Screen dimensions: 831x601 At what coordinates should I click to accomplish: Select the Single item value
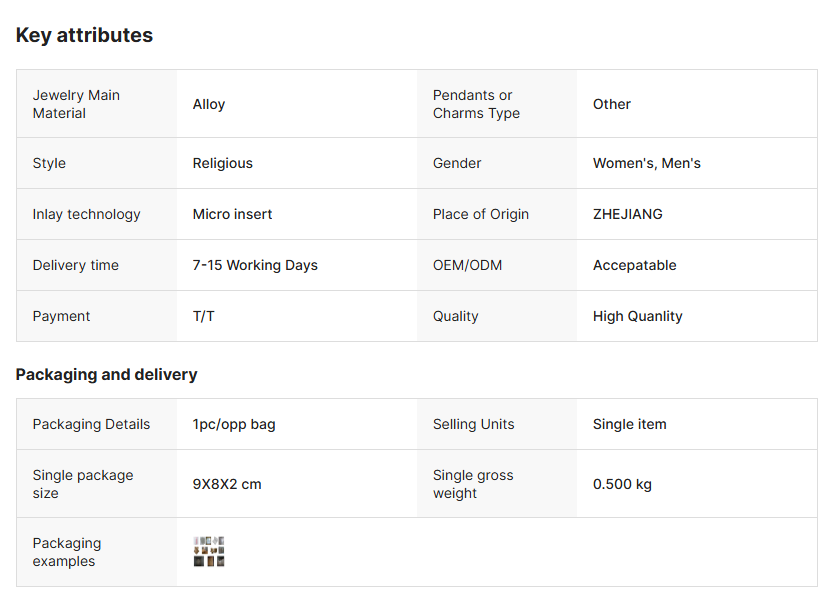pos(629,424)
